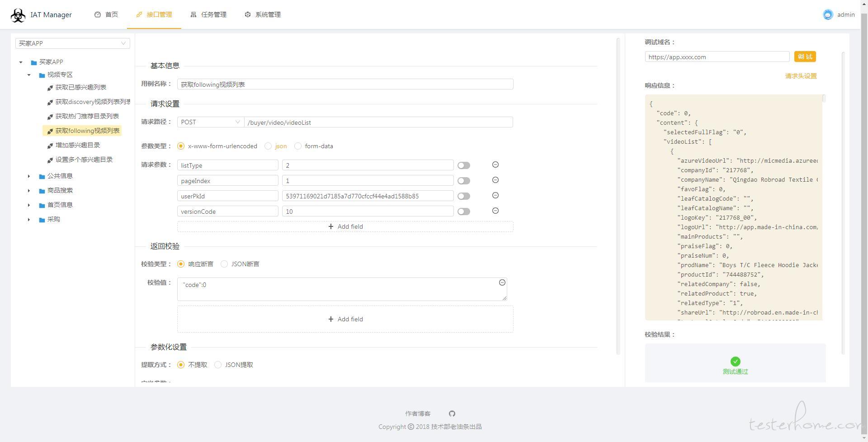Click the 商品搜索 folder icon
Viewport: 868px width, 442px height.
point(42,191)
